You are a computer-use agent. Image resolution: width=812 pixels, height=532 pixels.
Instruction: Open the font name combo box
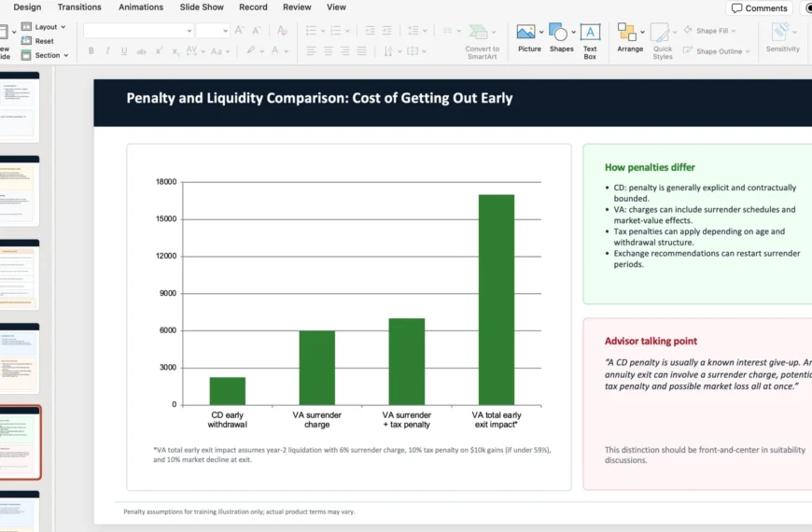[137, 31]
